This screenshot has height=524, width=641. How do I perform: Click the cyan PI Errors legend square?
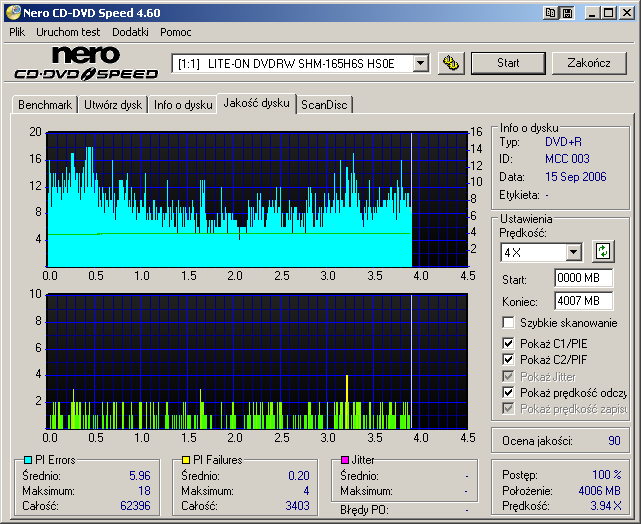point(28,460)
